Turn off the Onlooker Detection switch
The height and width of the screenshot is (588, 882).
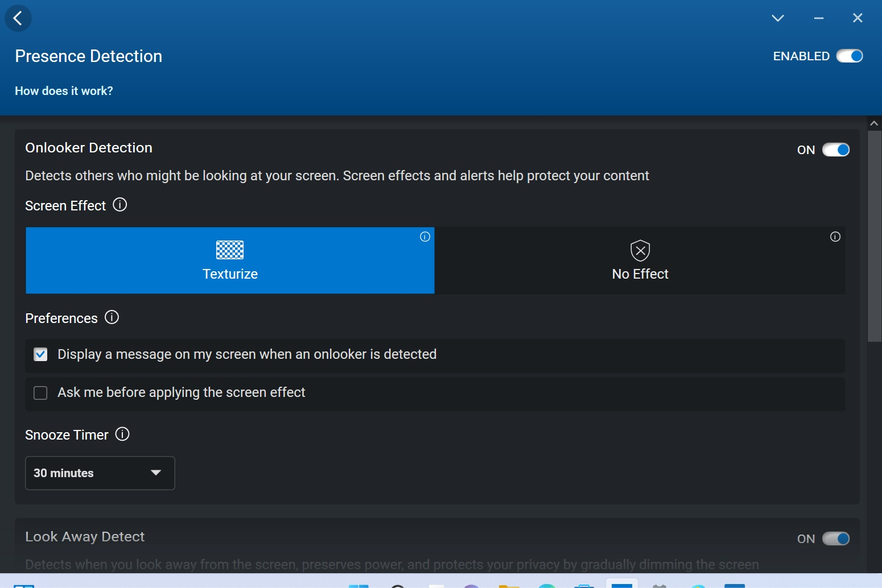[835, 150]
